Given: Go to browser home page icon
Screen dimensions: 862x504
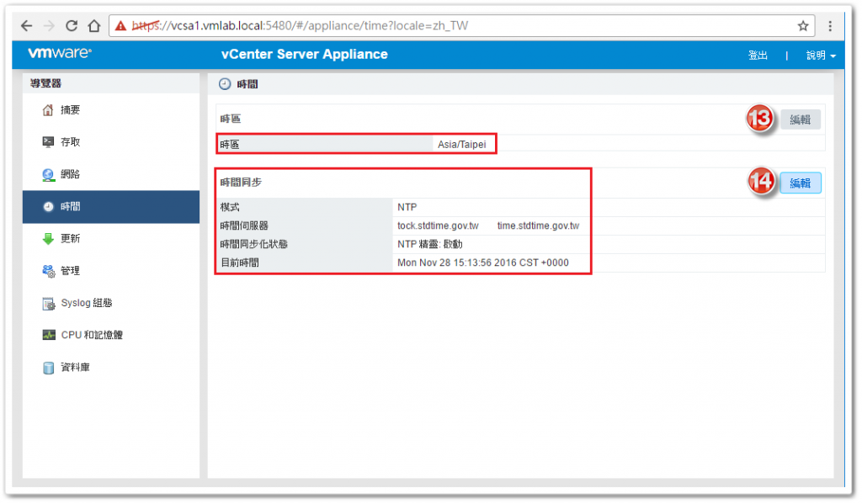Looking at the screenshot, I should click(x=94, y=26).
